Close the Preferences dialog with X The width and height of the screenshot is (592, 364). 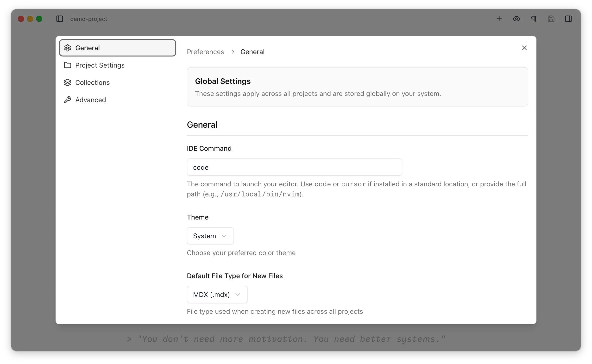click(524, 48)
